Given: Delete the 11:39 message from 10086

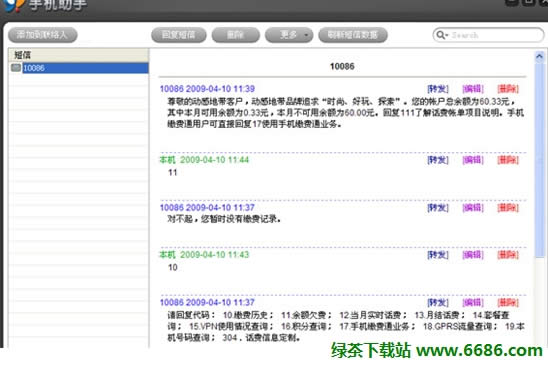Looking at the screenshot, I should coord(508,89).
